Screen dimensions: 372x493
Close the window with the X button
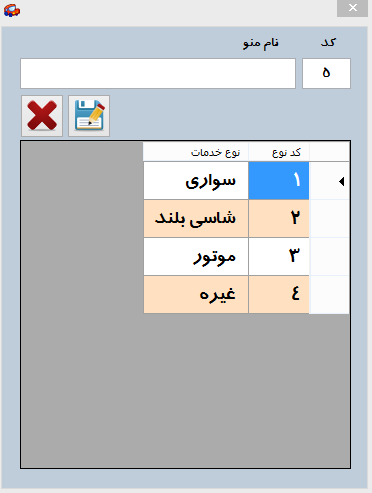pyautogui.click(x=352, y=8)
